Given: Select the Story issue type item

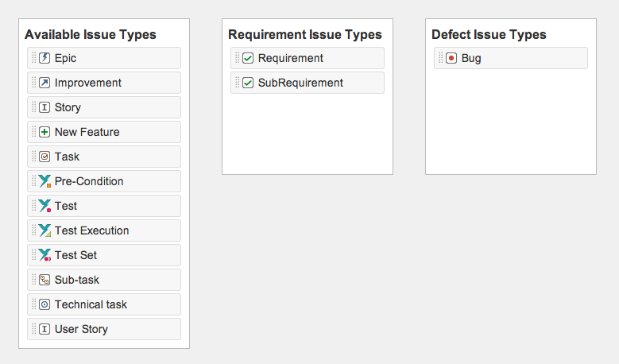Looking at the screenshot, I should tap(104, 107).
